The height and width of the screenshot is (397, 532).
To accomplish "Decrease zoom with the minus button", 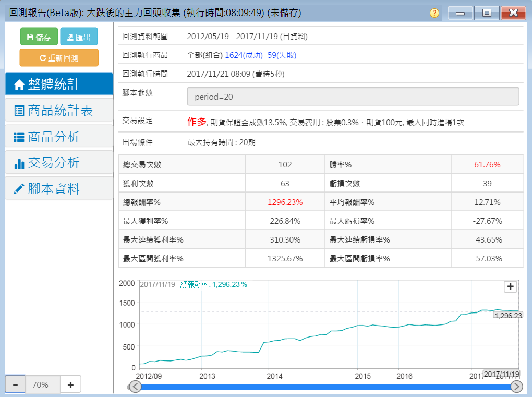I will (15, 385).
